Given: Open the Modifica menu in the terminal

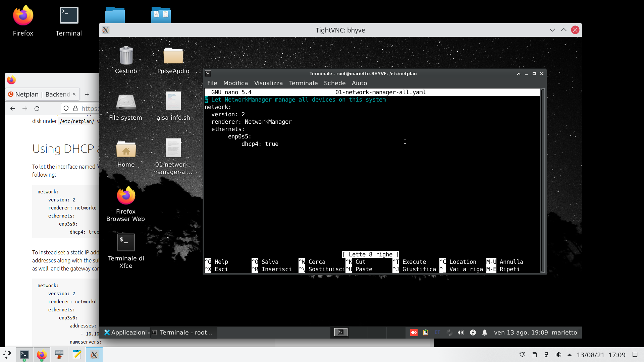Looking at the screenshot, I should click(x=235, y=83).
